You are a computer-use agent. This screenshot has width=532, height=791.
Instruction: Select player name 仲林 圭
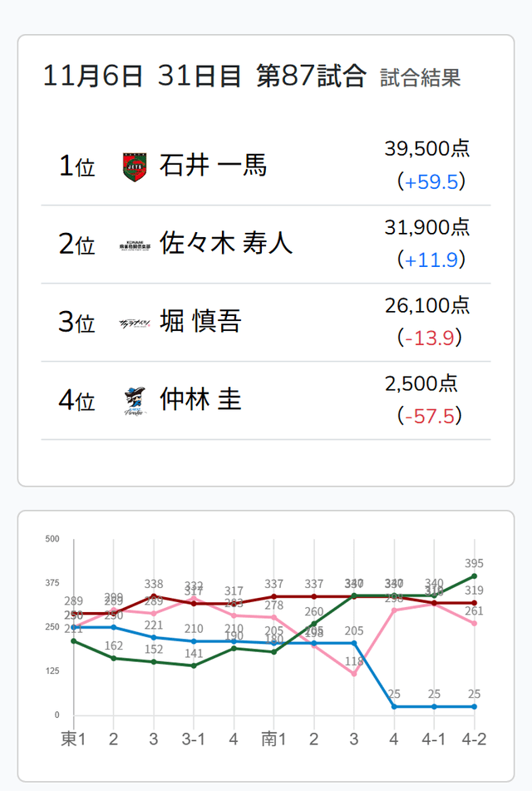[x=200, y=400]
